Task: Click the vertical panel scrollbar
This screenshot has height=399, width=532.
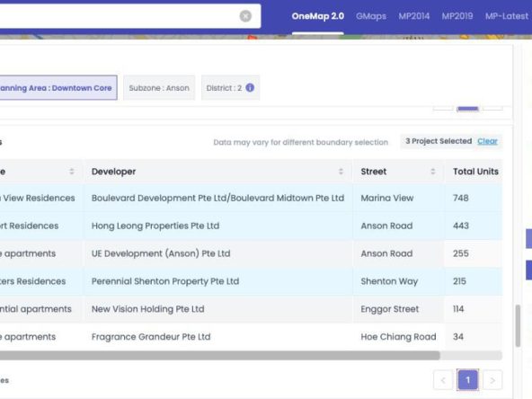Action: (518, 325)
